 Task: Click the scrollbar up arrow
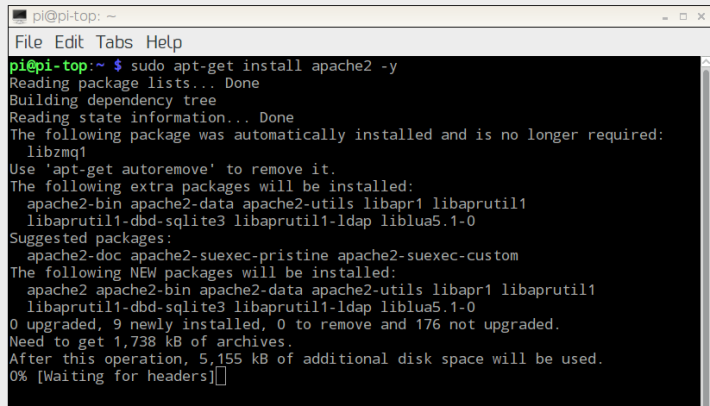coord(705,62)
